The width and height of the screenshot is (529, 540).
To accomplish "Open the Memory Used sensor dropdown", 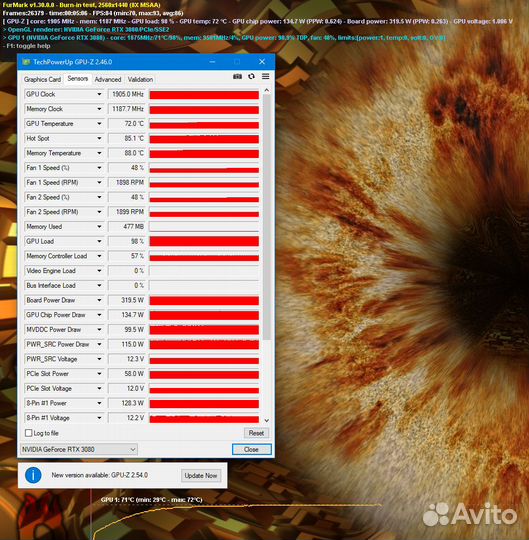I will 99,227.
